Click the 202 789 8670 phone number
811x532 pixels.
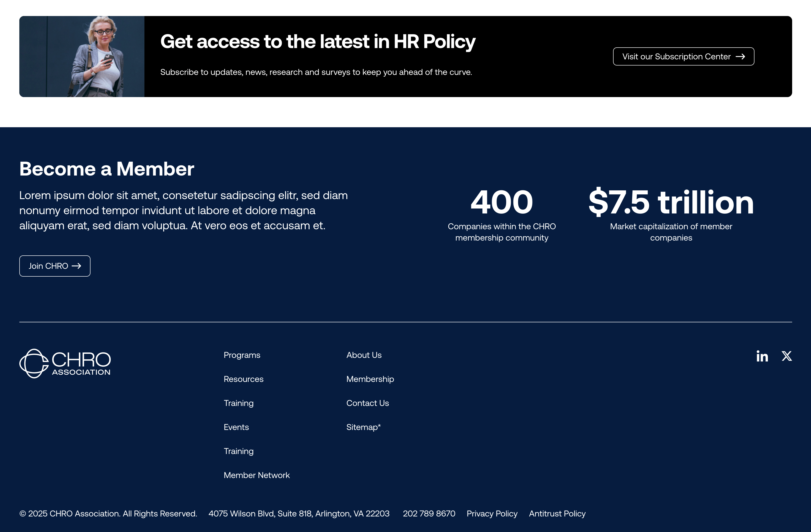[x=429, y=514]
